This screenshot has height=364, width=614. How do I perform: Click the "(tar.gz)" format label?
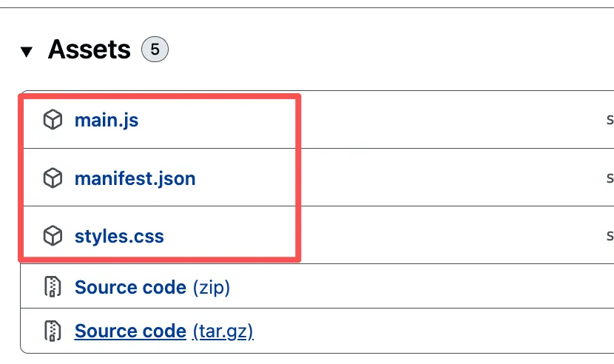(x=223, y=330)
